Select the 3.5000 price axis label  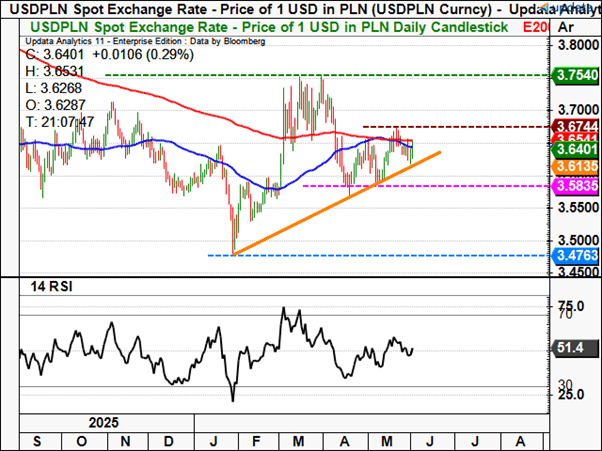click(x=578, y=241)
